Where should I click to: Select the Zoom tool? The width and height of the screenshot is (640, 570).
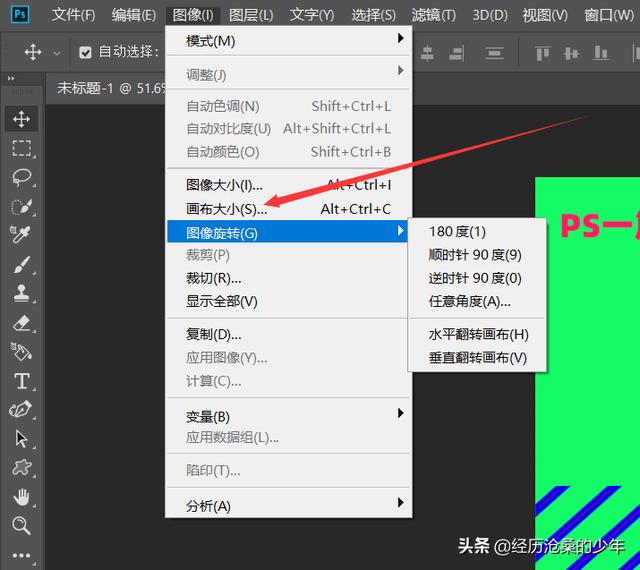[21, 525]
